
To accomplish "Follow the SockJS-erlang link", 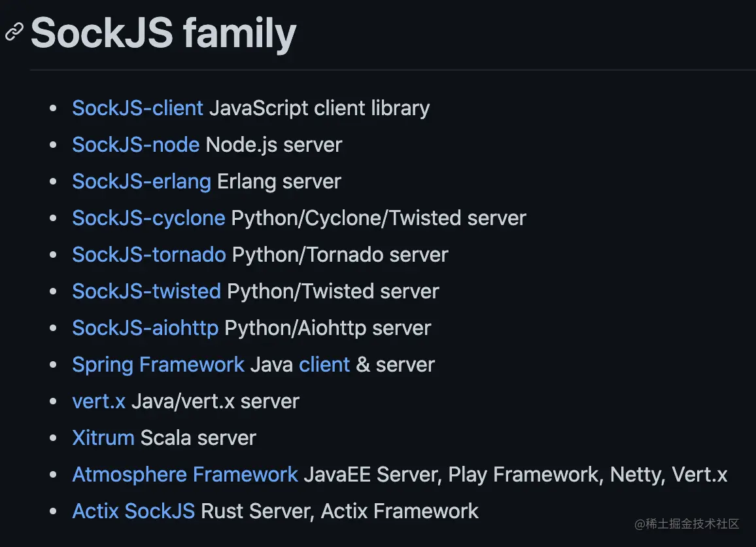I will pos(141,181).
